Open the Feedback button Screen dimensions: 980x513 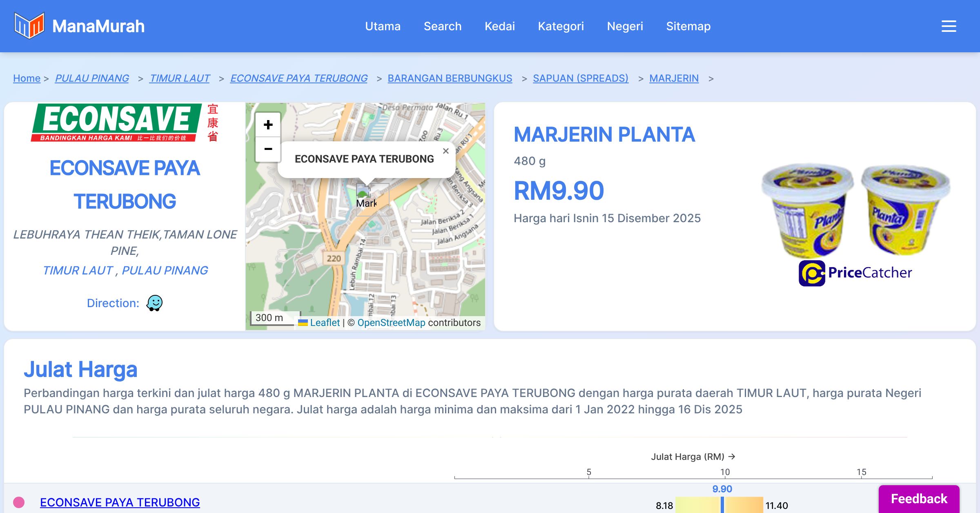(x=919, y=499)
